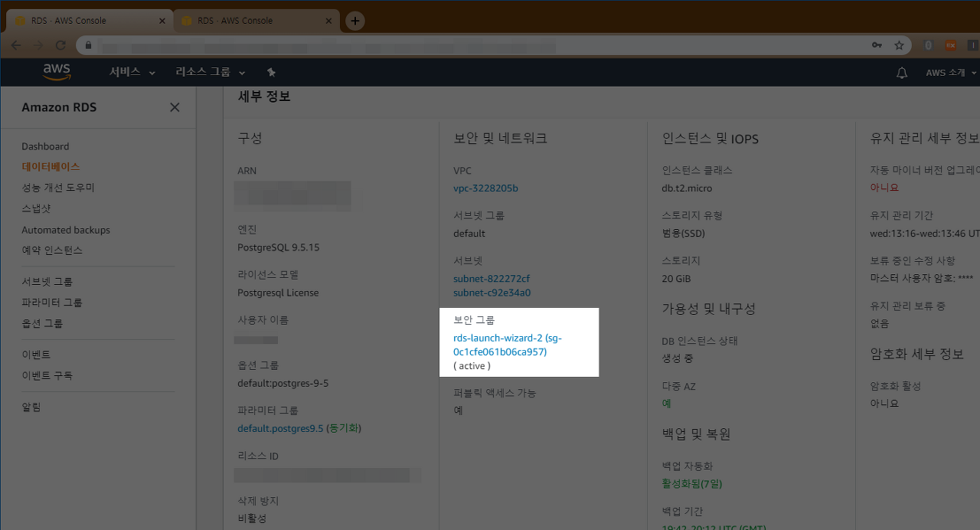Open 옵션 그룹 in the sidebar

pos(42,323)
